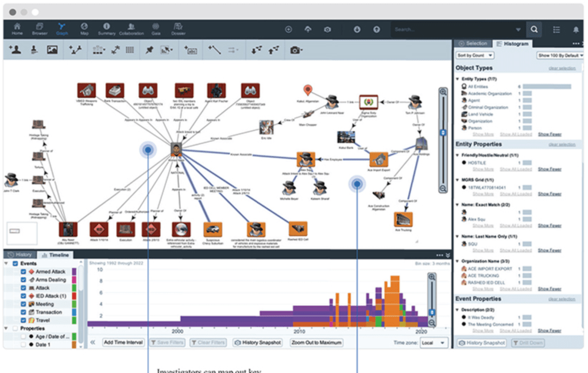Open the Gaia application icon
588x373 pixels.
pyautogui.click(x=156, y=29)
